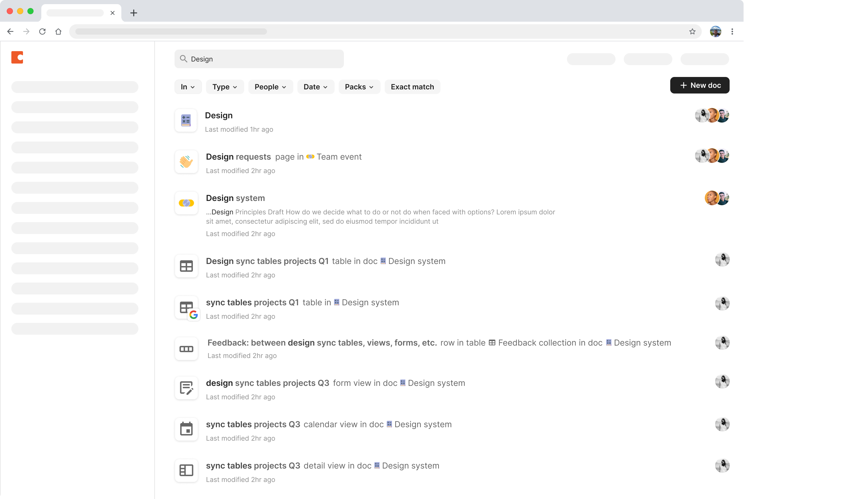Open the Type filter dropdown
Image resolution: width=868 pixels, height=499 pixels.
[x=224, y=87]
